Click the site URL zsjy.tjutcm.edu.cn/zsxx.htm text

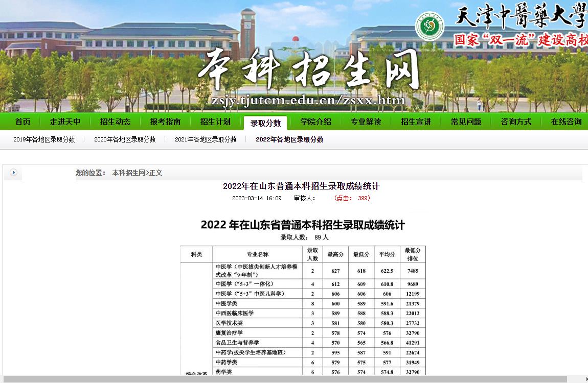pos(308,100)
